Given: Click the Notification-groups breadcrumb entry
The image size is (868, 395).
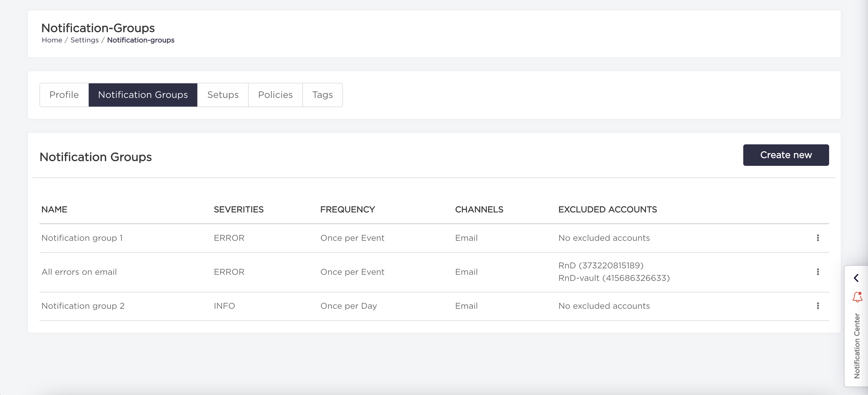Looking at the screenshot, I should (x=140, y=40).
